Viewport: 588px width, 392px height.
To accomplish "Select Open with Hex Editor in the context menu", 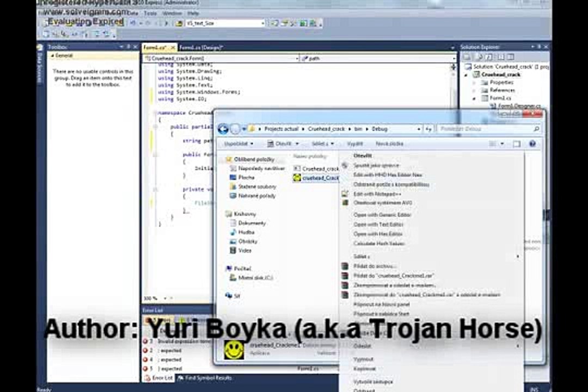I will click(x=378, y=234).
